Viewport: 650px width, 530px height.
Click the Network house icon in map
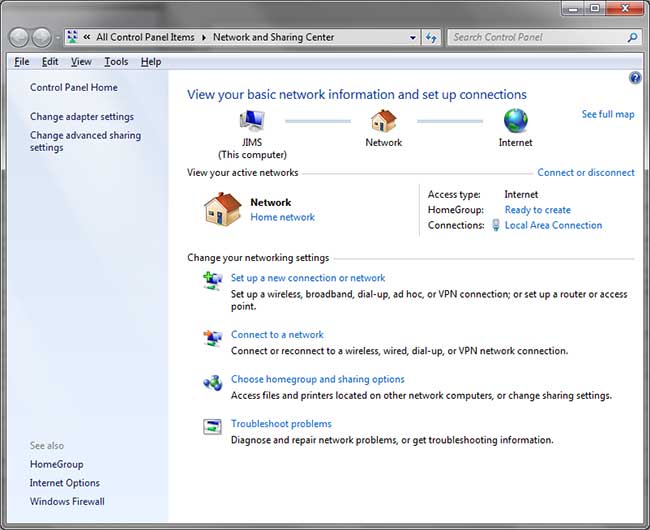(x=383, y=121)
